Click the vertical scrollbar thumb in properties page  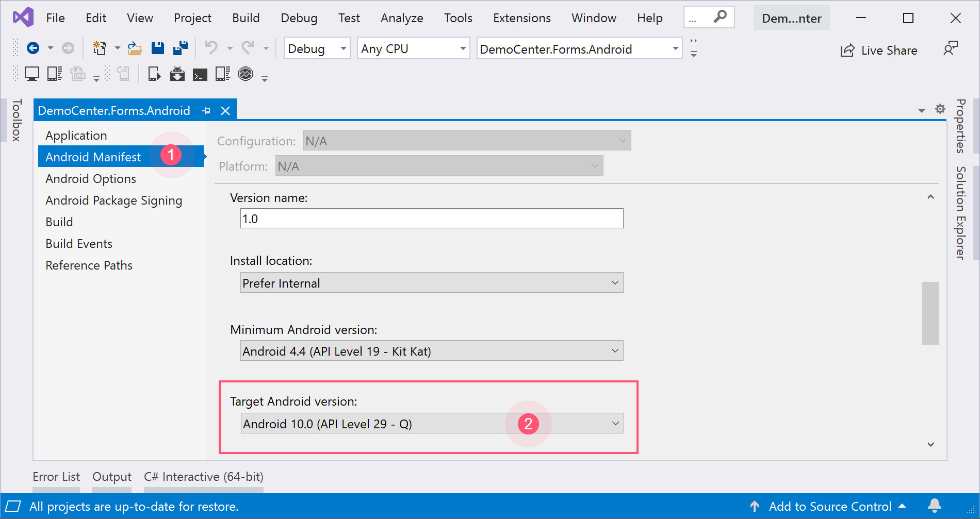point(930,313)
